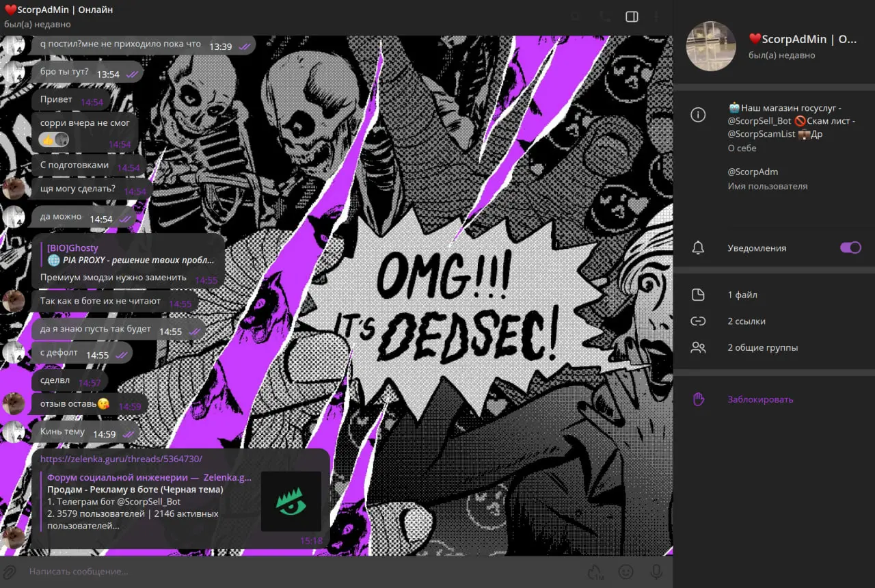The image size is (875, 588).
Task: Click the chain link icon in profile
Action: point(698,321)
